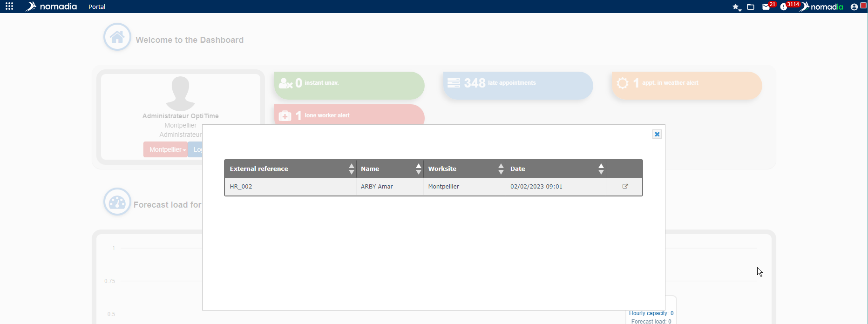Click the appt. in weather alert tile
The height and width of the screenshot is (324, 868).
coord(686,85)
